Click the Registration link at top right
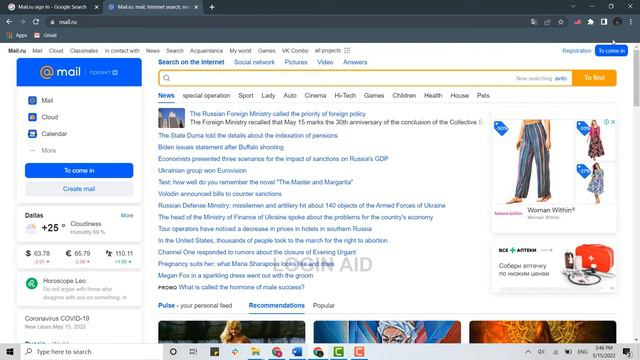The width and height of the screenshot is (640, 360). point(576,51)
